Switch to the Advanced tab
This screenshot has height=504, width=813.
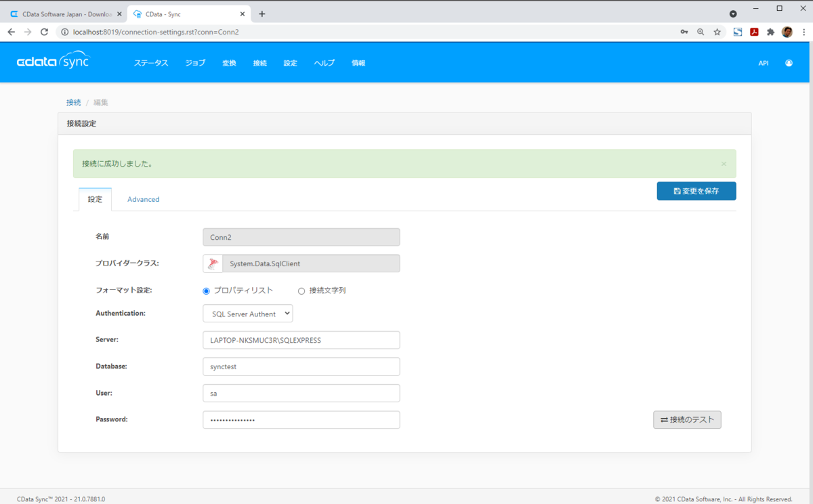144,199
